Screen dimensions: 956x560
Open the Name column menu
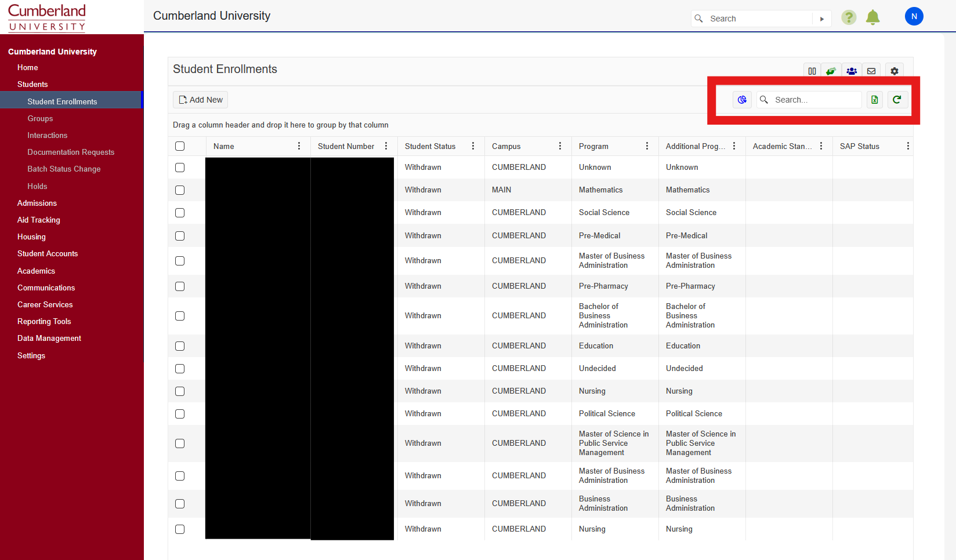[x=299, y=146]
